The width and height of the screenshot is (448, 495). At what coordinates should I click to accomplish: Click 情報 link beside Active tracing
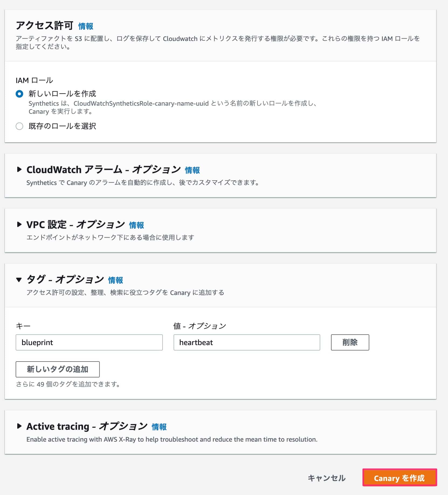tap(159, 427)
